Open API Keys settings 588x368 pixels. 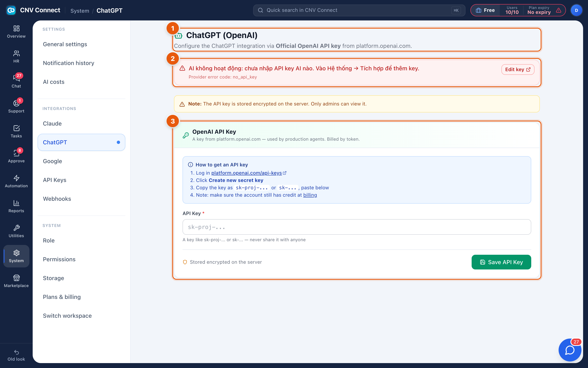81,180
